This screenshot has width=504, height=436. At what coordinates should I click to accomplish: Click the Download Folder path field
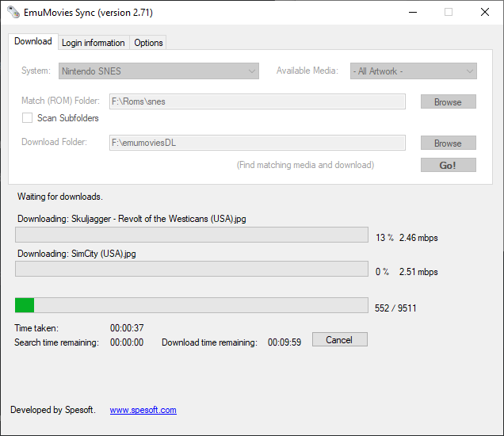[258, 143]
